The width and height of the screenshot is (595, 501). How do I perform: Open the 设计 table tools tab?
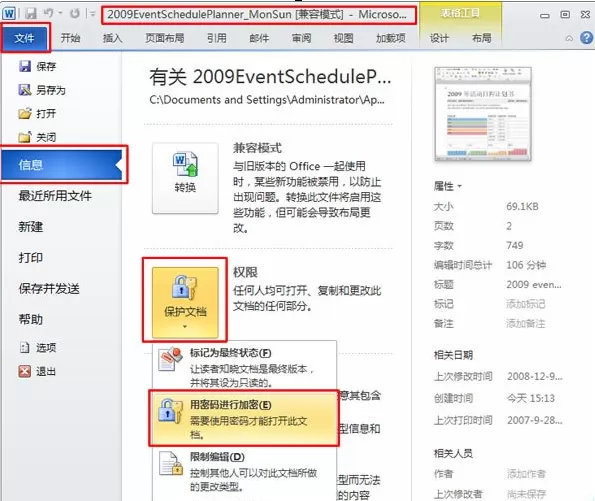pyautogui.click(x=439, y=38)
